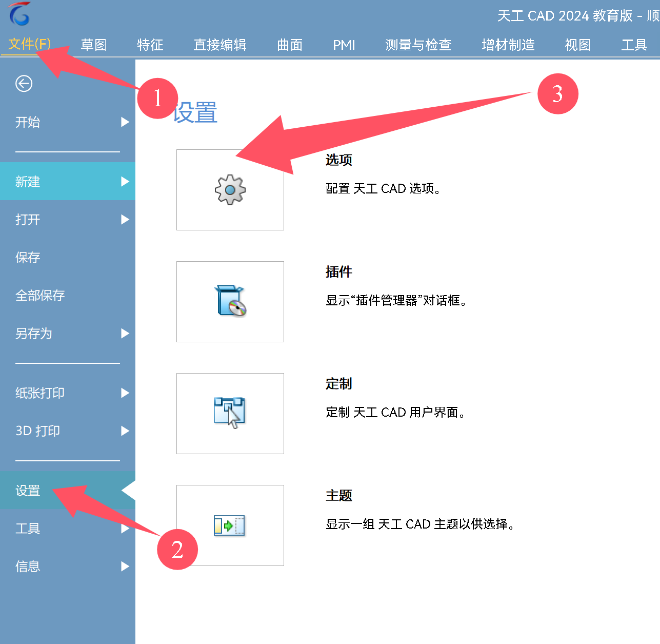
Task: Expand the 新建 submenu arrow
Action: (125, 182)
